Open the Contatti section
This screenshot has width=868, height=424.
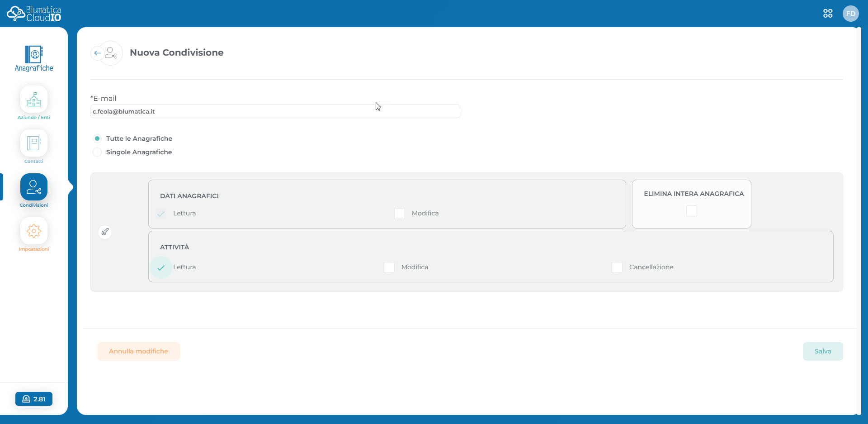pos(34,143)
